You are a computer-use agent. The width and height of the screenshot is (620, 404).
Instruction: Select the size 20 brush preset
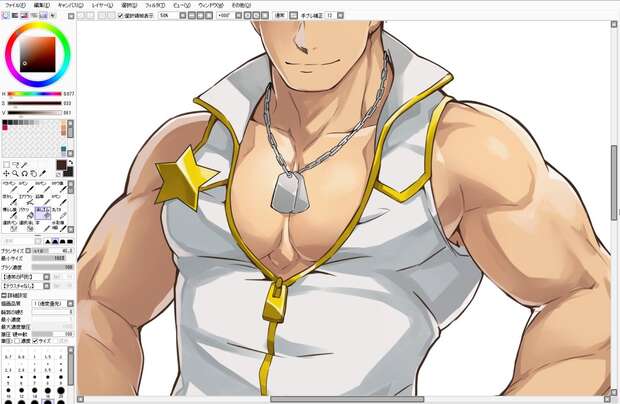(60, 391)
